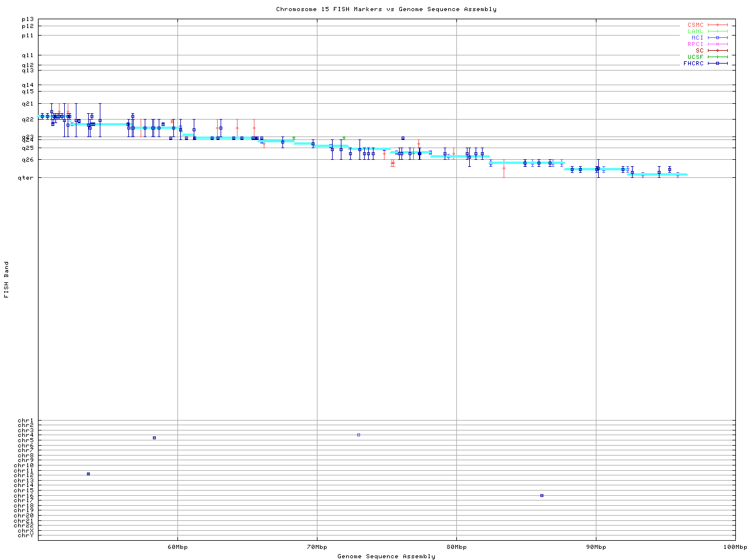
Task: Click the UCSF legend marker symbol
Action: [717, 57]
